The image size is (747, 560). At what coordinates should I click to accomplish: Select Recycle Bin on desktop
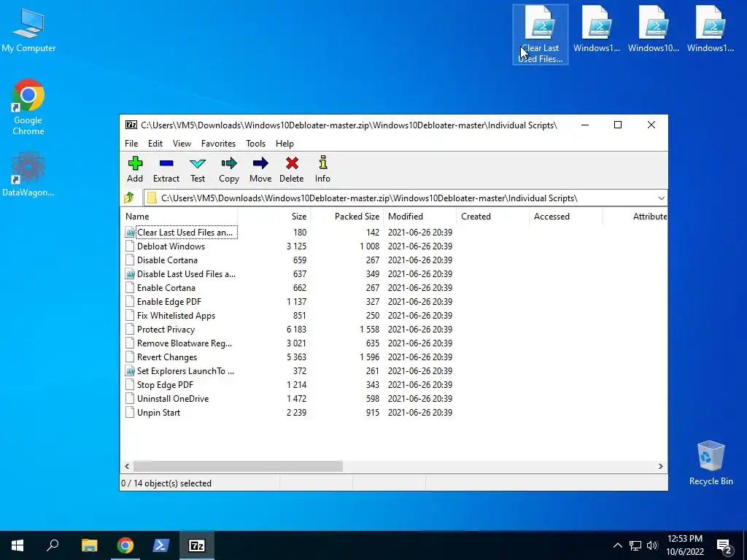click(711, 463)
